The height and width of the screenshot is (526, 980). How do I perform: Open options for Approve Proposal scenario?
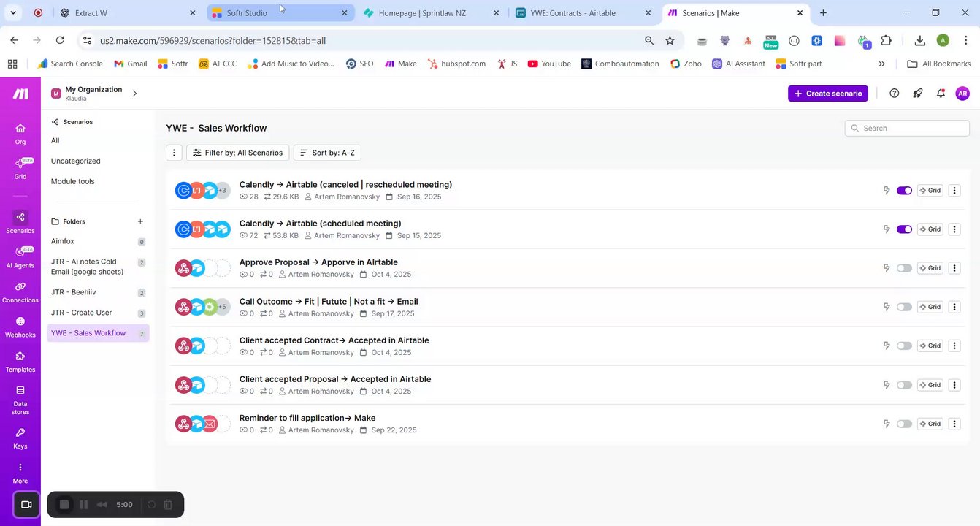[x=954, y=268]
